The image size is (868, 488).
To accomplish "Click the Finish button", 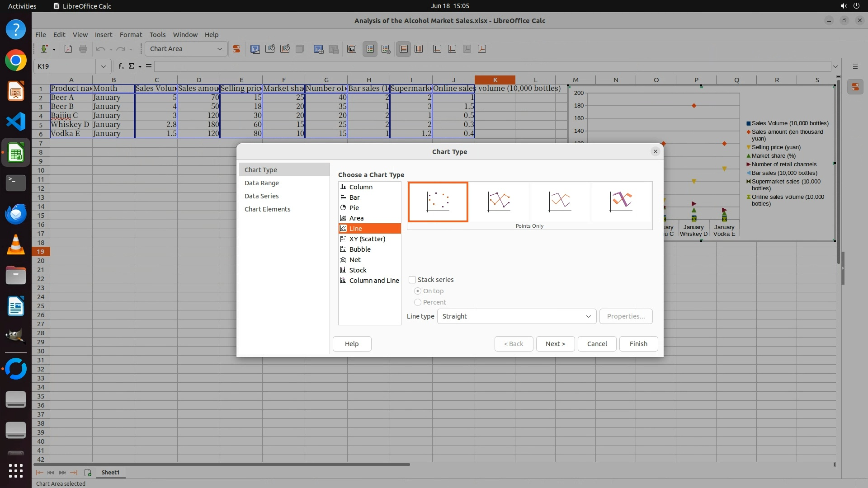I will [638, 344].
